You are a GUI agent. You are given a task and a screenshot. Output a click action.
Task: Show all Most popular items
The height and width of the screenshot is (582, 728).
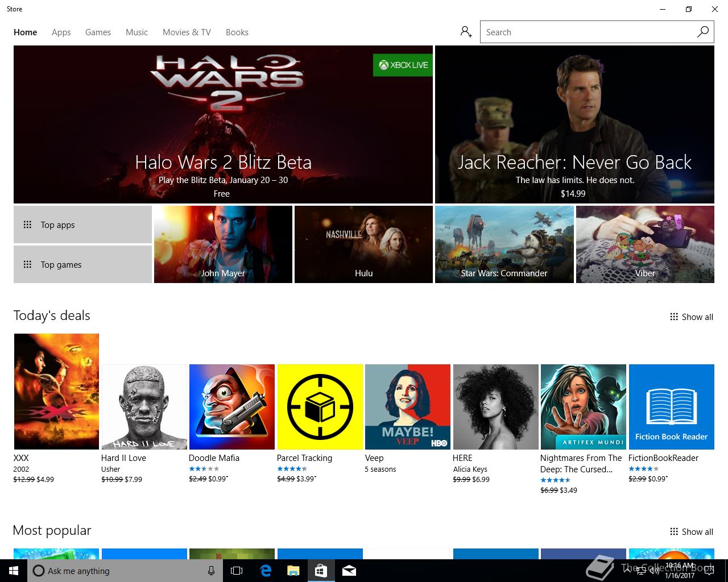point(692,532)
